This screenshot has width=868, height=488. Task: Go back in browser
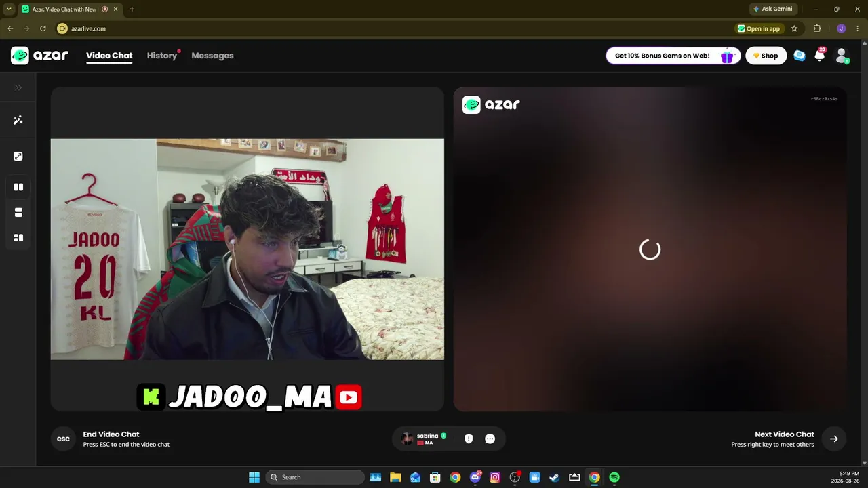point(10,28)
